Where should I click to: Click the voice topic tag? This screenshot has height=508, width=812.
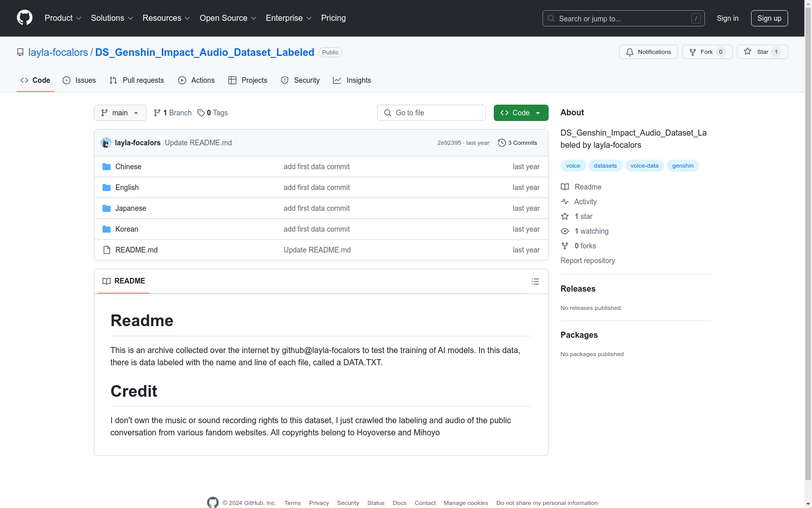tap(573, 166)
